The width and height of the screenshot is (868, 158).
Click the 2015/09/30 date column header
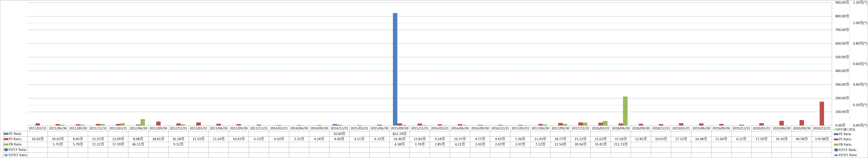[400, 128]
